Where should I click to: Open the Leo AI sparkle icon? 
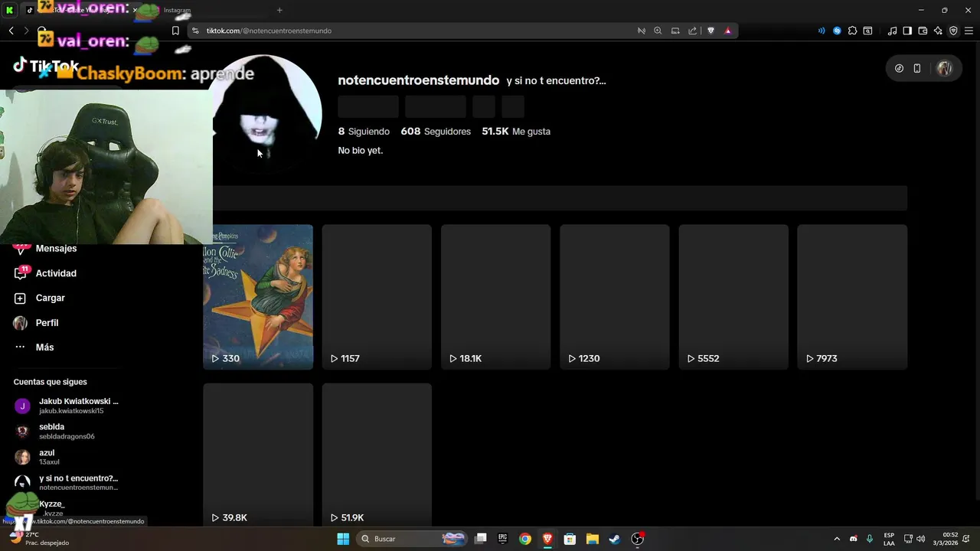pyautogui.click(x=938, y=31)
